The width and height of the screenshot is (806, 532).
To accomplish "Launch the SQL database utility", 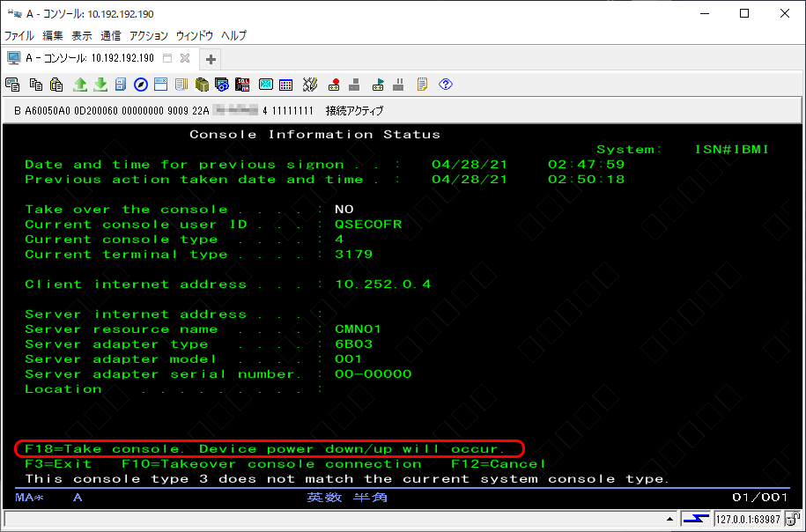I will (240, 84).
